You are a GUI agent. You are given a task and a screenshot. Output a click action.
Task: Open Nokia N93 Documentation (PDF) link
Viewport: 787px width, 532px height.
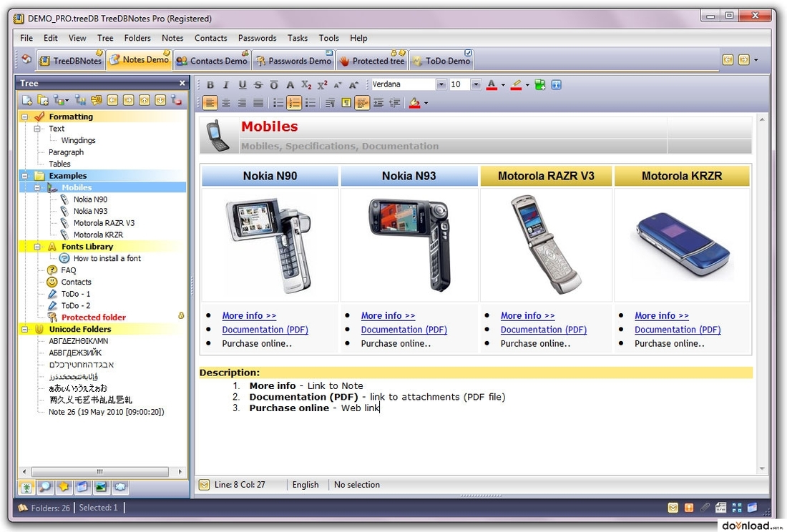coord(404,330)
